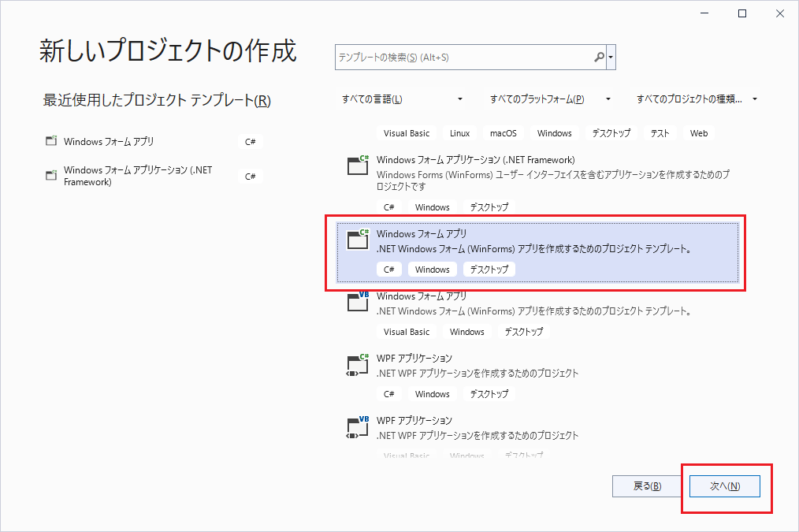Click デスクトップ tag under VB Windows フォーム アプリ
Image resolution: width=799 pixels, height=532 pixels.
pyautogui.click(x=524, y=332)
